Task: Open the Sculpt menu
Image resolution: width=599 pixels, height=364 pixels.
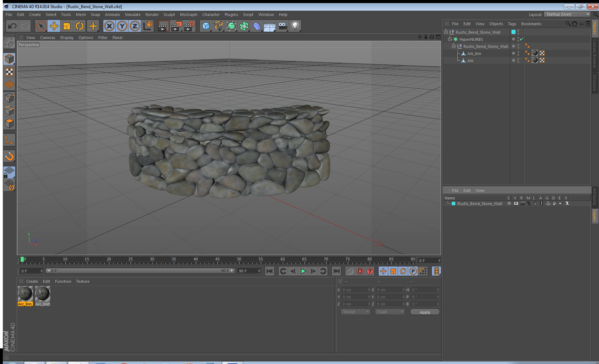Action: pyautogui.click(x=169, y=15)
